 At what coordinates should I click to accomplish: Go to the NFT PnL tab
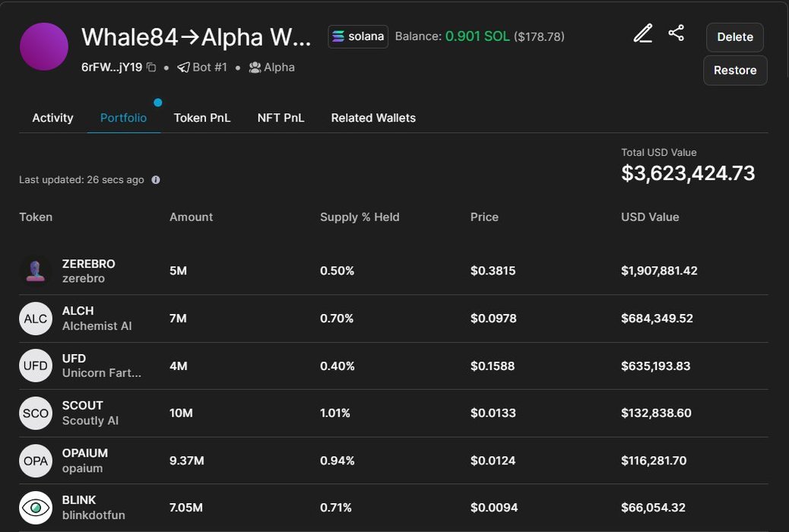click(280, 118)
